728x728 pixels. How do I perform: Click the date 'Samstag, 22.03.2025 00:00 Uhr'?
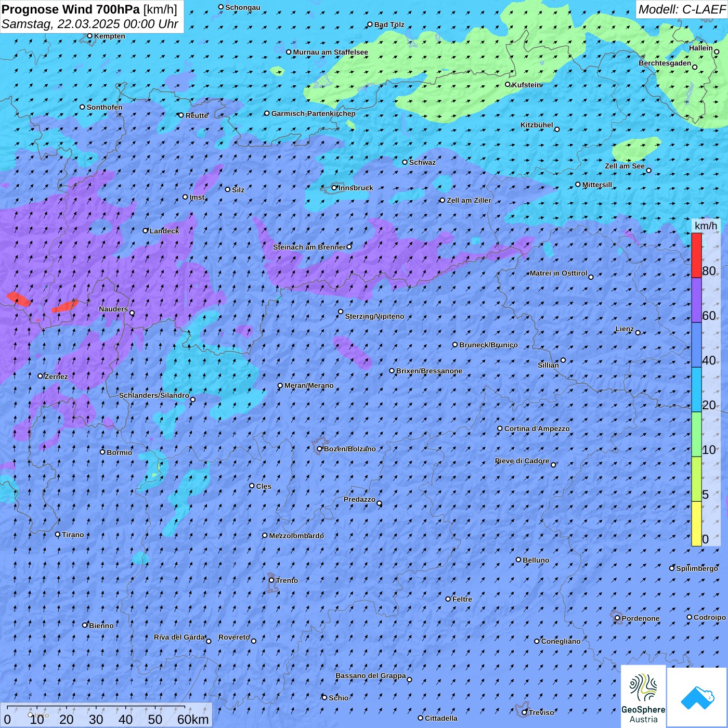(90, 24)
